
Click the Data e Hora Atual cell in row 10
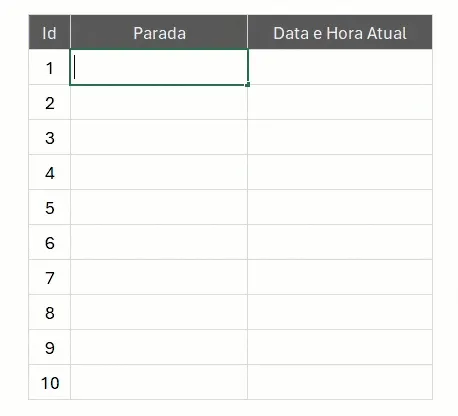pyautogui.click(x=340, y=382)
